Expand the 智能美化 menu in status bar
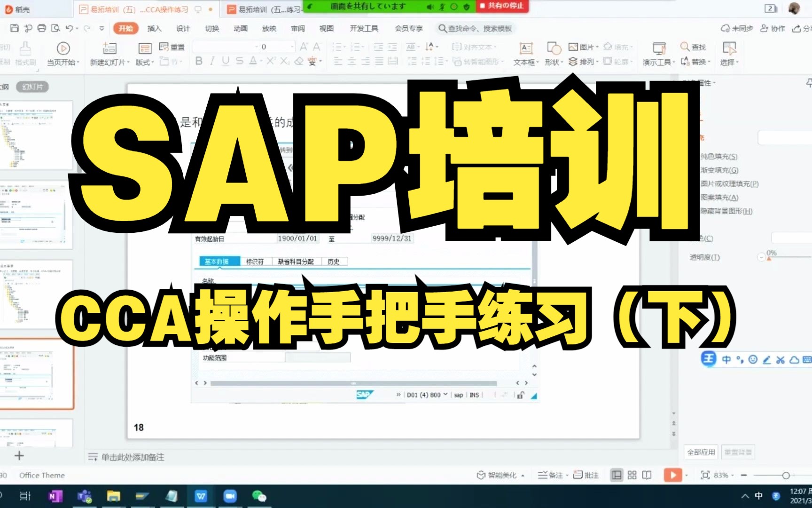The width and height of the screenshot is (812, 508). click(500, 475)
